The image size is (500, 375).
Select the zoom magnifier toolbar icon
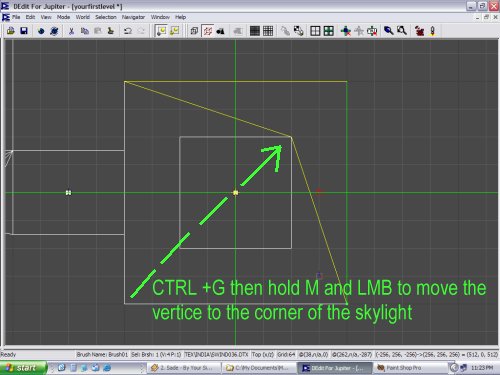click(x=388, y=31)
